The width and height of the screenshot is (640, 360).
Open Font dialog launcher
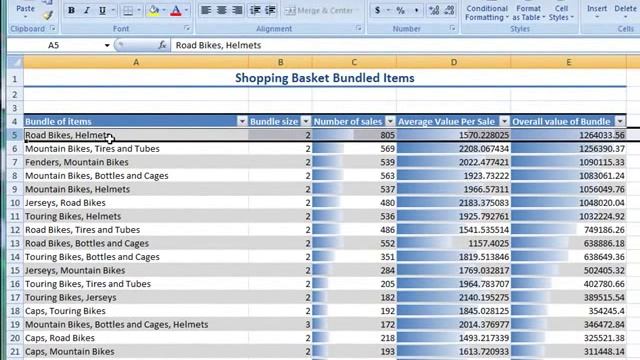pyautogui.click(x=187, y=28)
